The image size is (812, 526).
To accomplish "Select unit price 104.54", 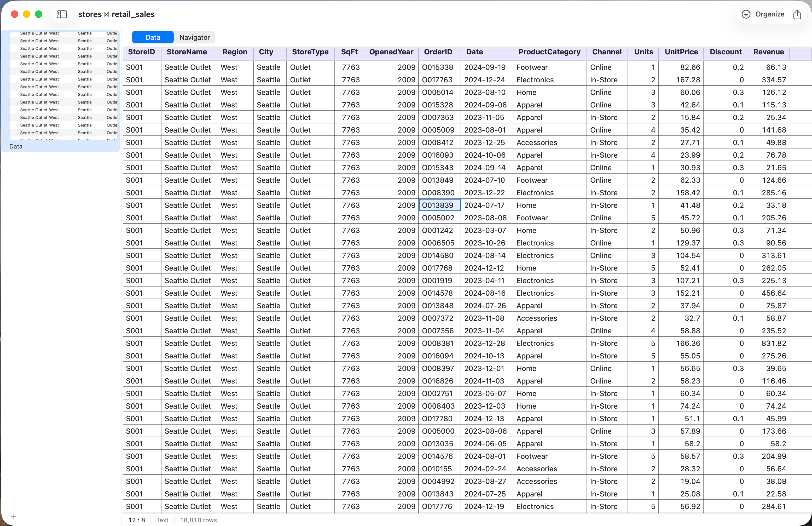I will click(681, 256).
